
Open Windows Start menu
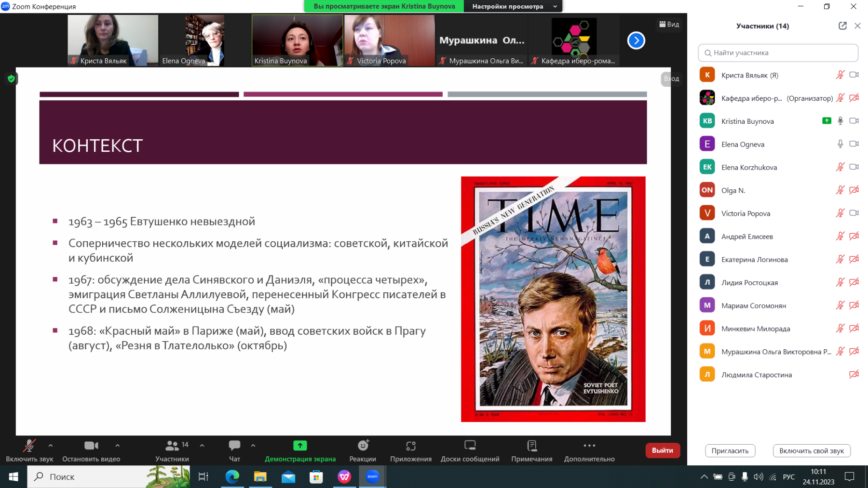[x=14, y=476]
